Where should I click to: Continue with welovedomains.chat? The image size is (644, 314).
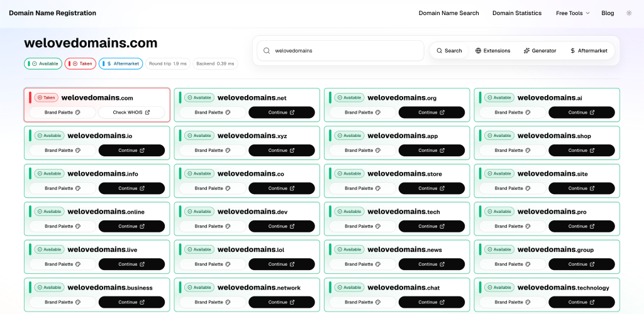431,302
